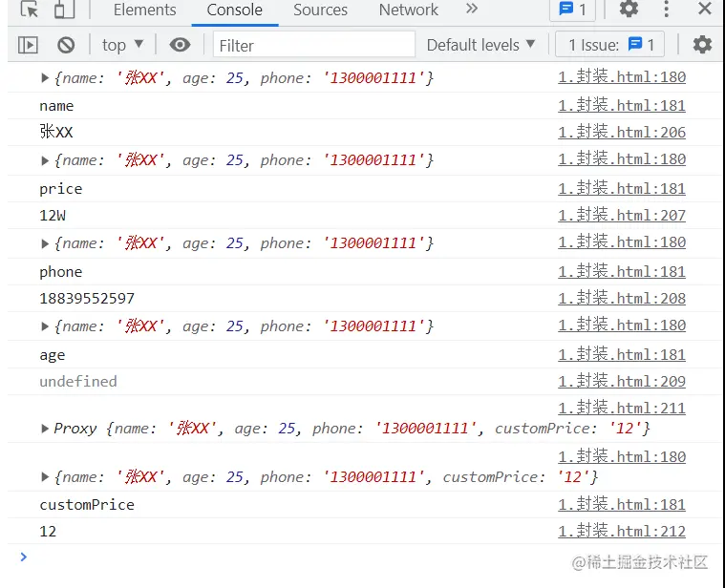Expand the logged object above age
The height and width of the screenshot is (588, 725).
coord(45,326)
